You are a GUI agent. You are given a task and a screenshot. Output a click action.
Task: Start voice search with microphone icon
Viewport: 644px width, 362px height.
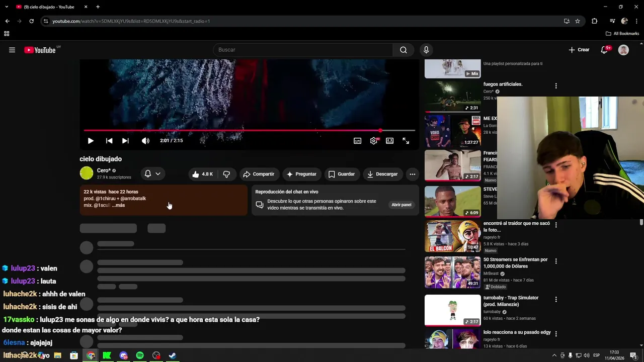click(426, 50)
